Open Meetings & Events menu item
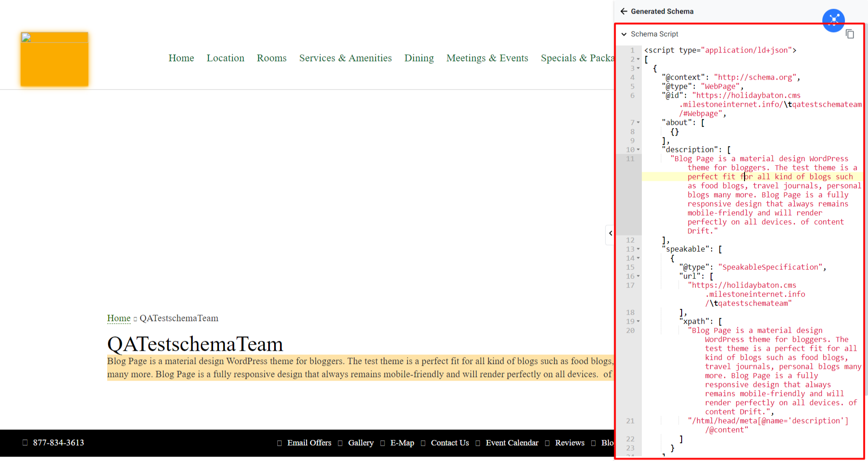The height and width of the screenshot is (461, 868). coord(487,58)
